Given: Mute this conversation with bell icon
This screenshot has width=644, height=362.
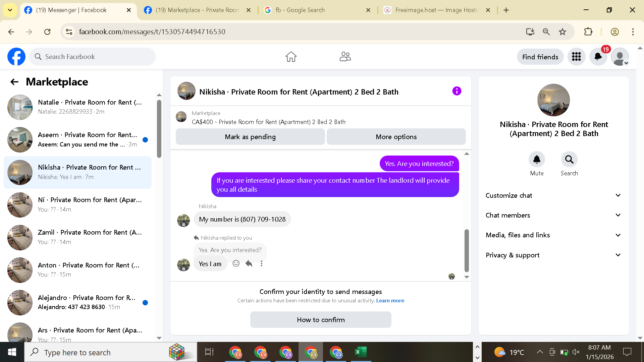Looking at the screenshot, I should 537,160.
